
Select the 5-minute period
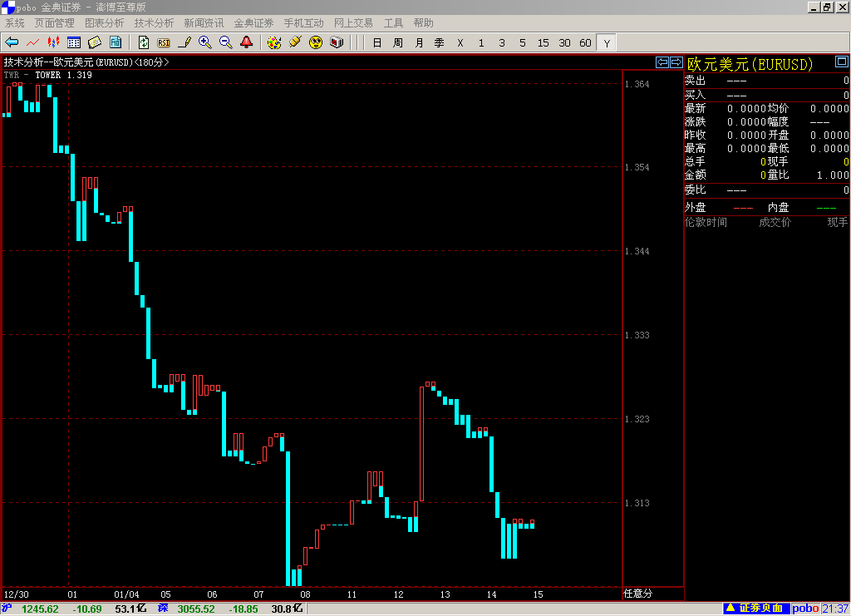click(x=523, y=43)
